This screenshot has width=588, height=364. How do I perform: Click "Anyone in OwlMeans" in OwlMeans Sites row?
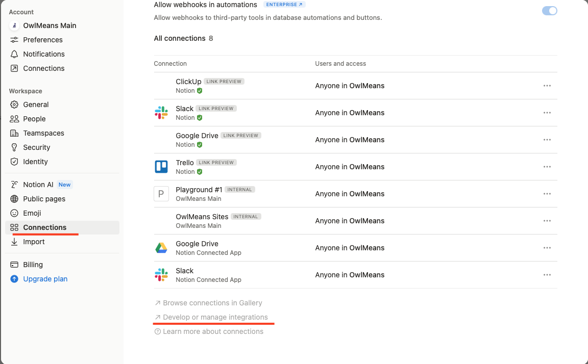click(x=350, y=221)
